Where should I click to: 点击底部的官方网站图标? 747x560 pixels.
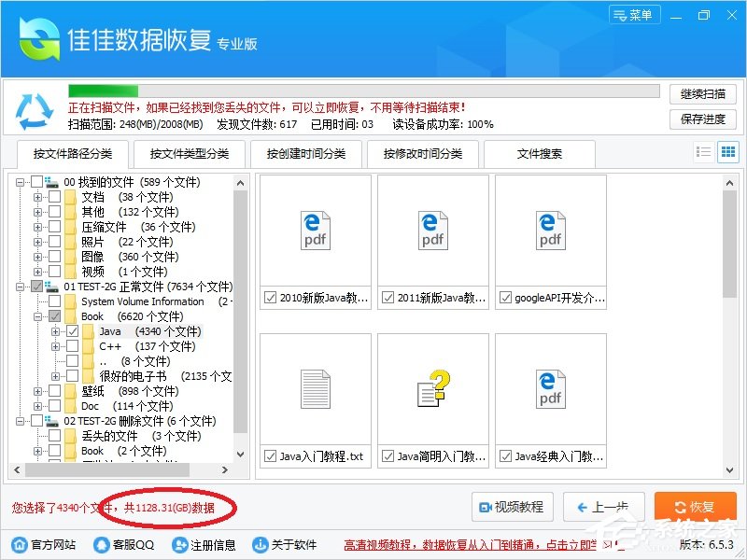click(17, 545)
